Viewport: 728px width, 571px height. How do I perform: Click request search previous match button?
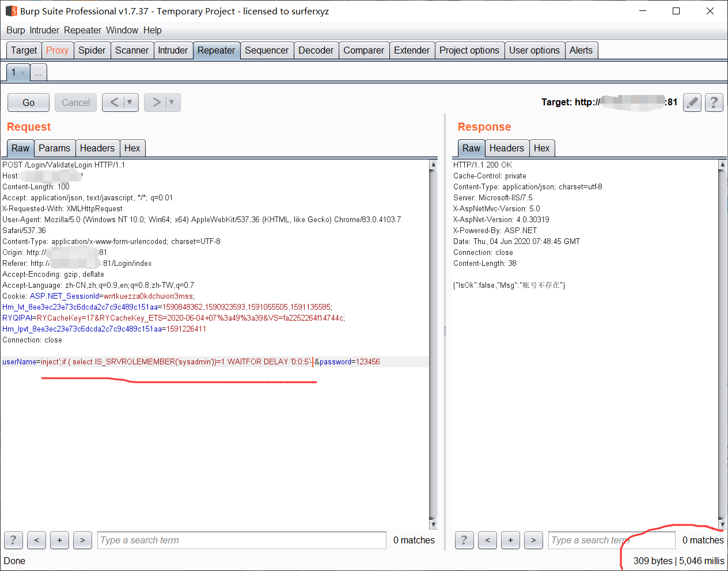[x=36, y=540]
